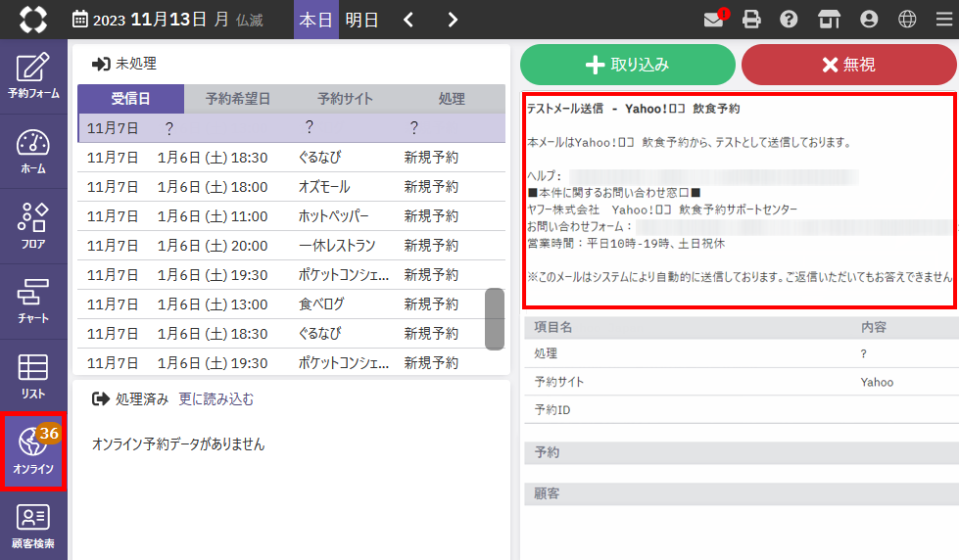Open the チャート view in sidebar
This screenshot has width=959, height=560.
33,302
